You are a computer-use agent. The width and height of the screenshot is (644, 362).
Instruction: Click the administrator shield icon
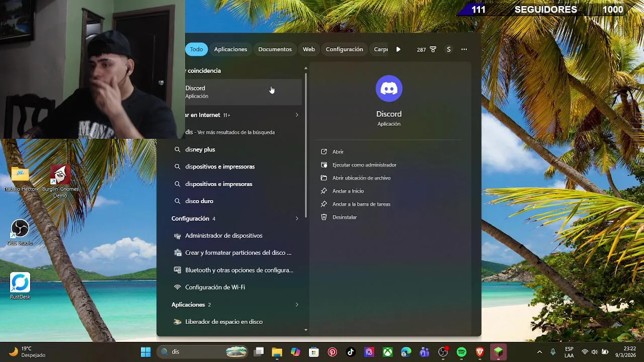pyautogui.click(x=324, y=165)
